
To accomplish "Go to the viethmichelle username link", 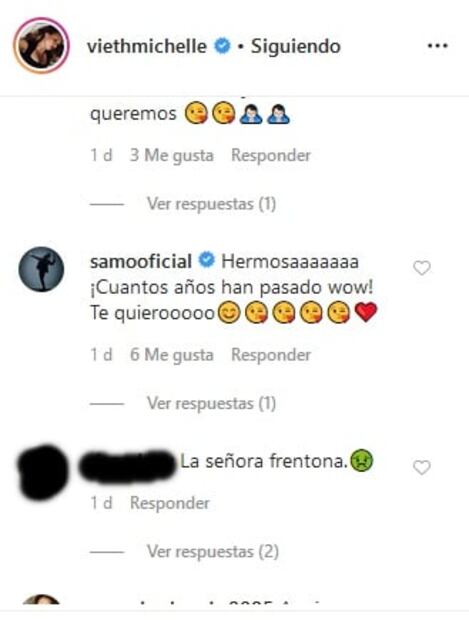I will (x=147, y=46).
